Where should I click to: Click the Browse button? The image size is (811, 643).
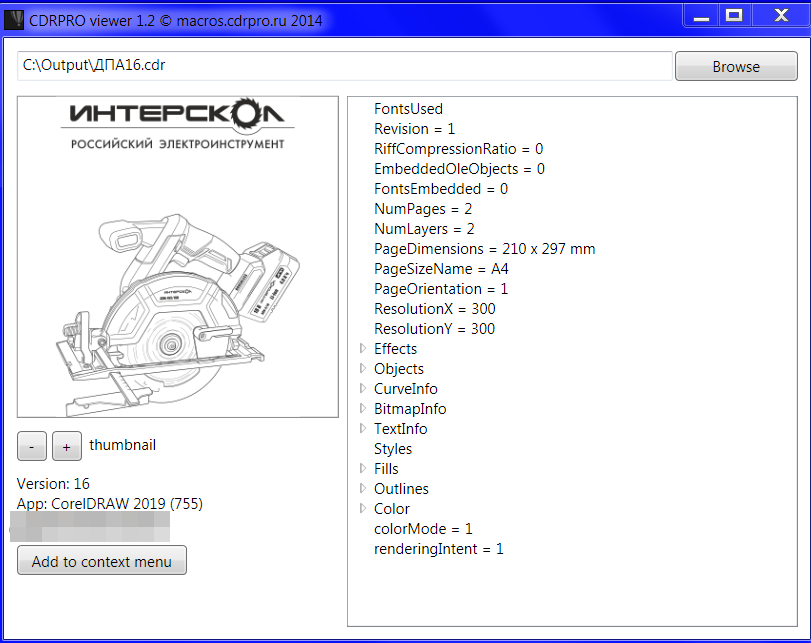[736, 66]
